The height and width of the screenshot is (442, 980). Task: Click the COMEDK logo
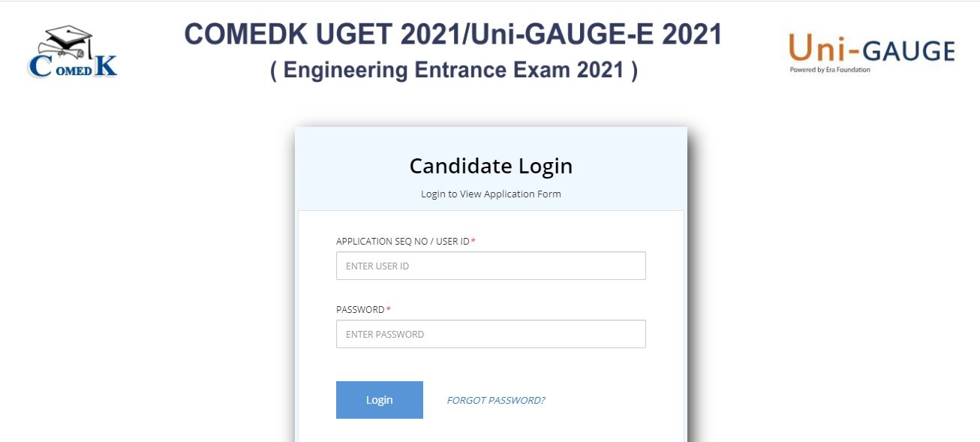[x=72, y=53]
